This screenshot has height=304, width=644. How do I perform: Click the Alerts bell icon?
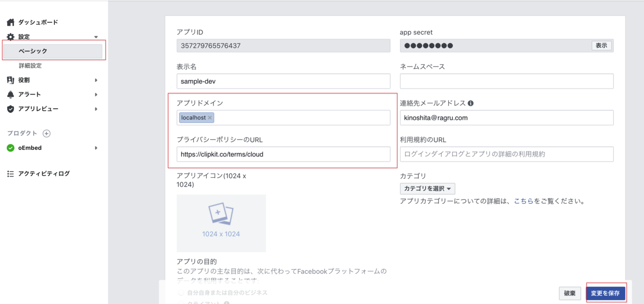pyautogui.click(x=10, y=95)
